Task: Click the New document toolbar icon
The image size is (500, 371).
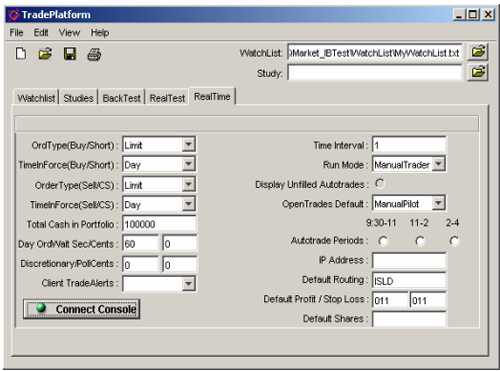Action: coord(21,54)
